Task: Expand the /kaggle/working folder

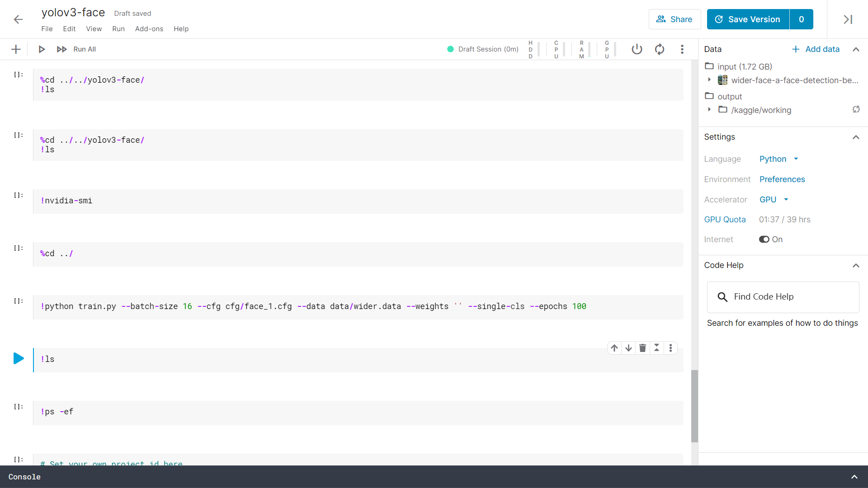Action: (x=709, y=109)
